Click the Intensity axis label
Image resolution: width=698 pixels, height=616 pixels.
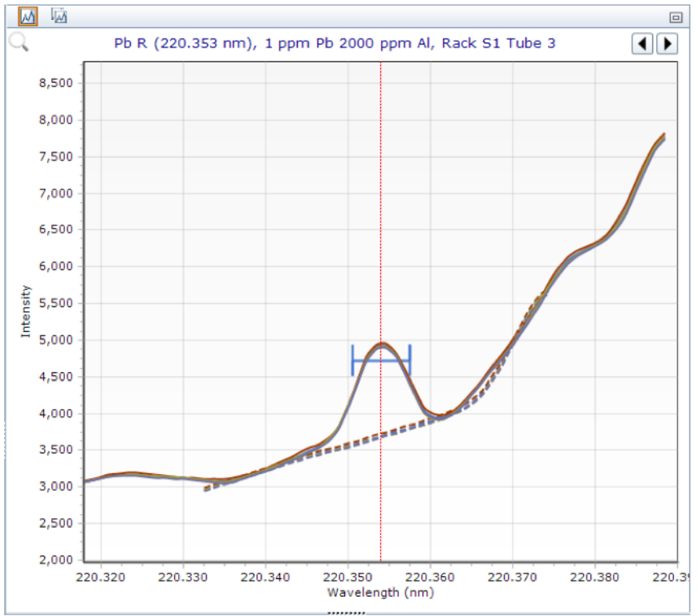pos(26,311)
